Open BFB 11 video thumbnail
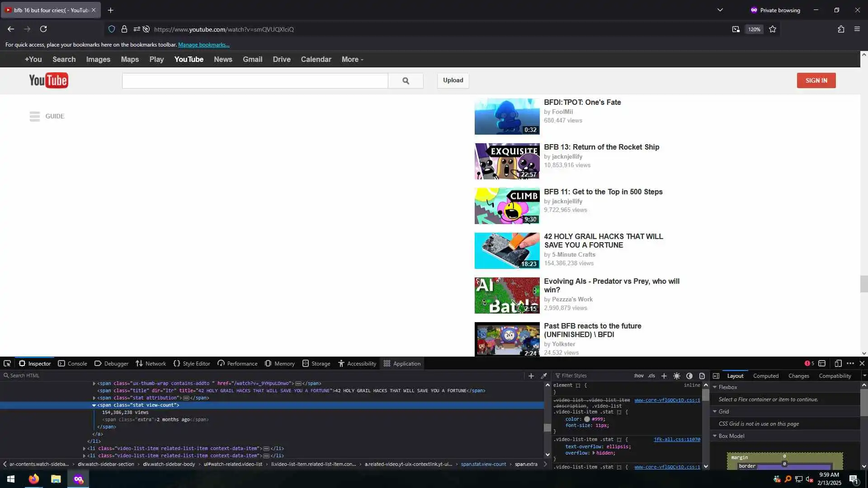868x488 pixels. [507, 206]
